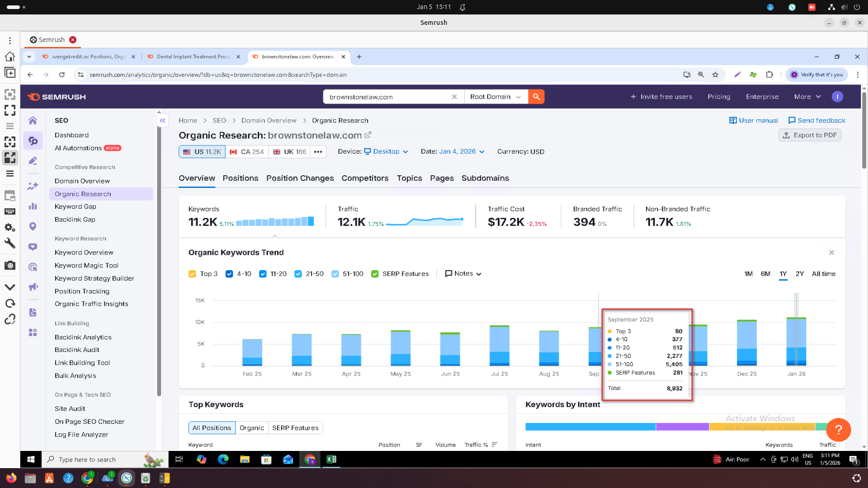
Task: Open the User manual link
Action: click(754, 121)
